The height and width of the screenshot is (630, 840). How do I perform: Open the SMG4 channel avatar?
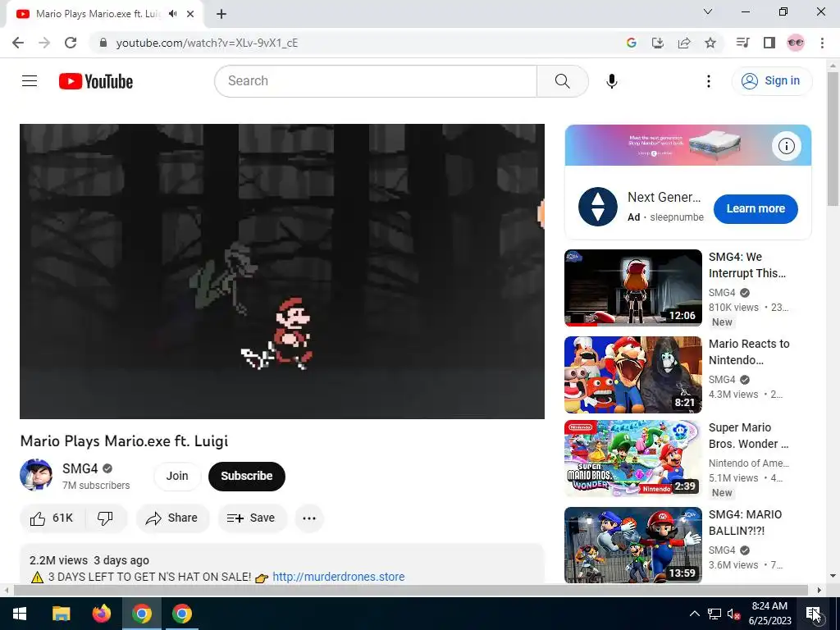click(x=36, y=475)
